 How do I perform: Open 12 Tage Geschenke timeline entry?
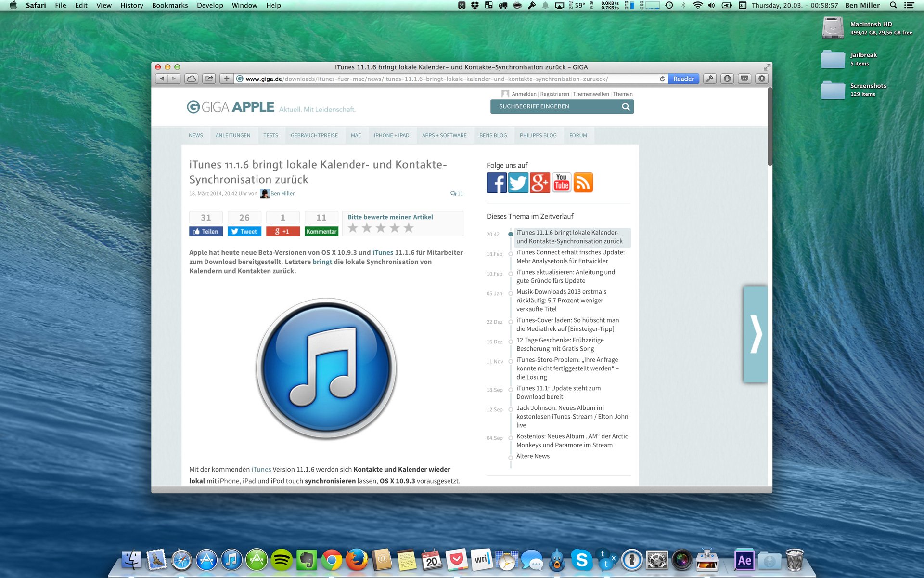coord(560,344)
